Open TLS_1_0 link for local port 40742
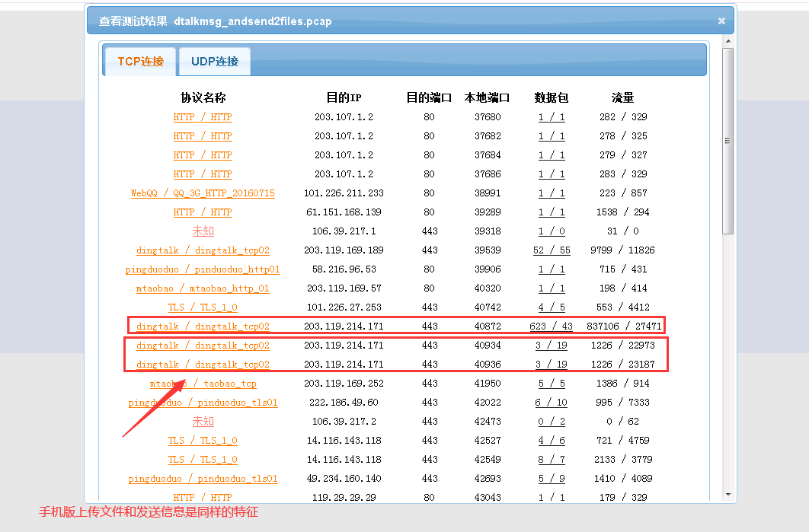The height and width of the screenshot is (532, 809). pyautogui.click(x=203, y=307)
